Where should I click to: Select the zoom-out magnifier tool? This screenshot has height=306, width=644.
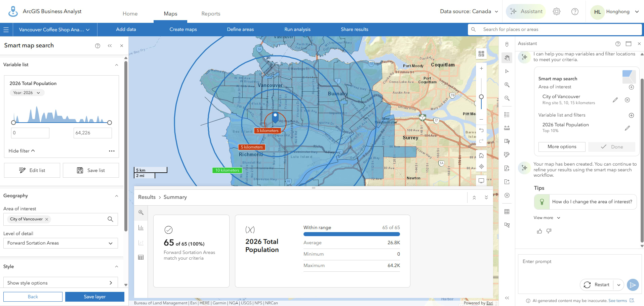pyautogui.click(x=507, y=98)
